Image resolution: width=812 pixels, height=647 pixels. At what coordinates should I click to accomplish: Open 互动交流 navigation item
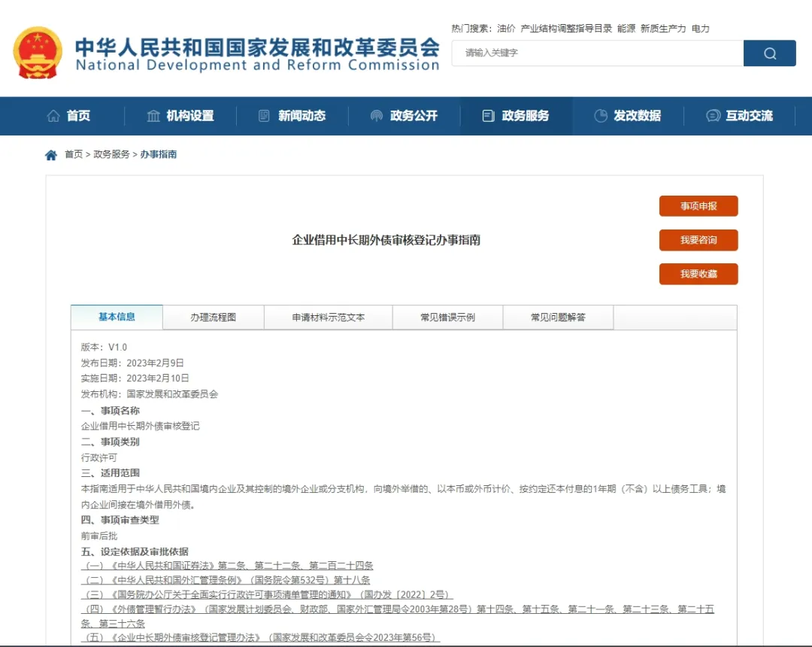pyautogui.click(x=740, y=116)
